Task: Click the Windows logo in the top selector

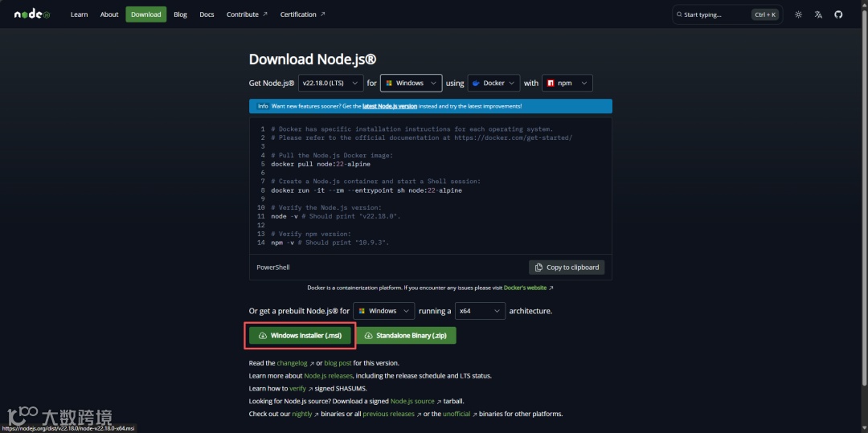Action: (x=389, y=83)
